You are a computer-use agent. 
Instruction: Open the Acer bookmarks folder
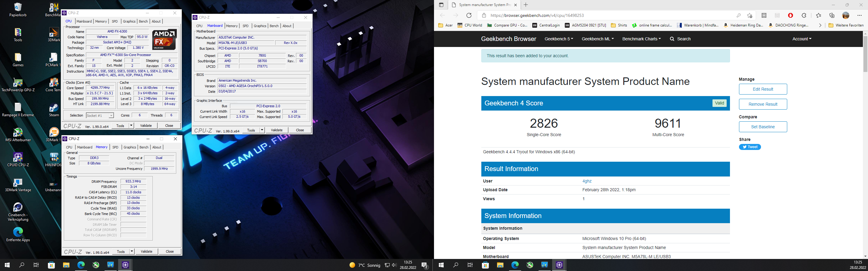tap(445, 25)
